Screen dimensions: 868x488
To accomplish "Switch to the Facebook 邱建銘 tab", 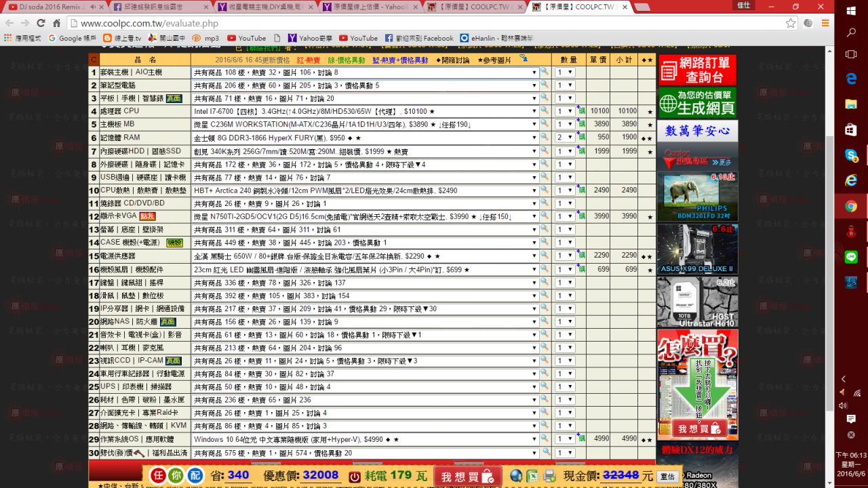I will (x=159, y=7).
